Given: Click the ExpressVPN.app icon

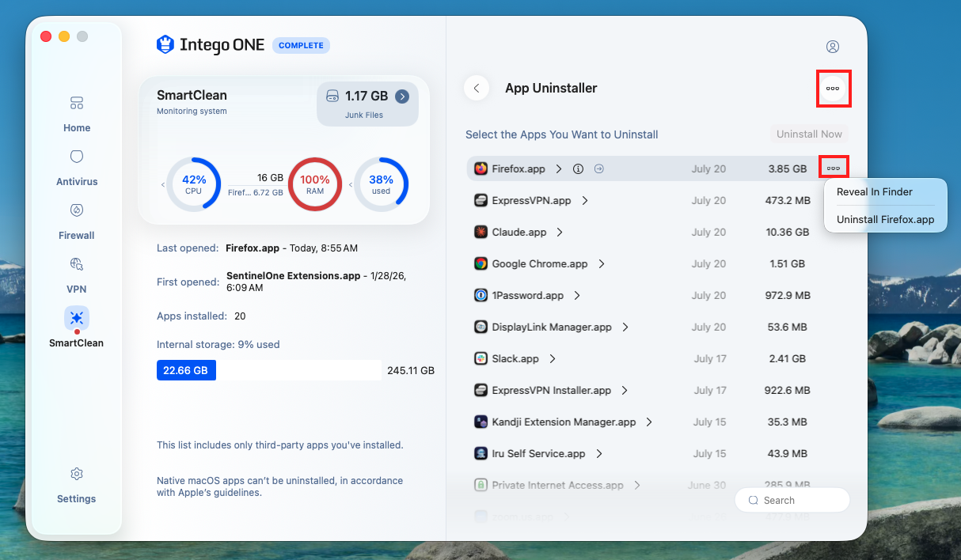Looking at the screenshot, I should click(x=480, y=200).
